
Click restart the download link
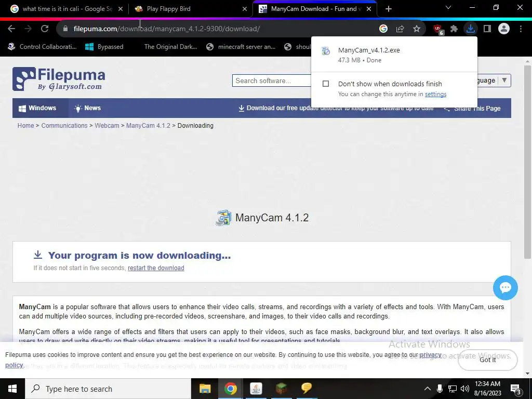point(156,268)
